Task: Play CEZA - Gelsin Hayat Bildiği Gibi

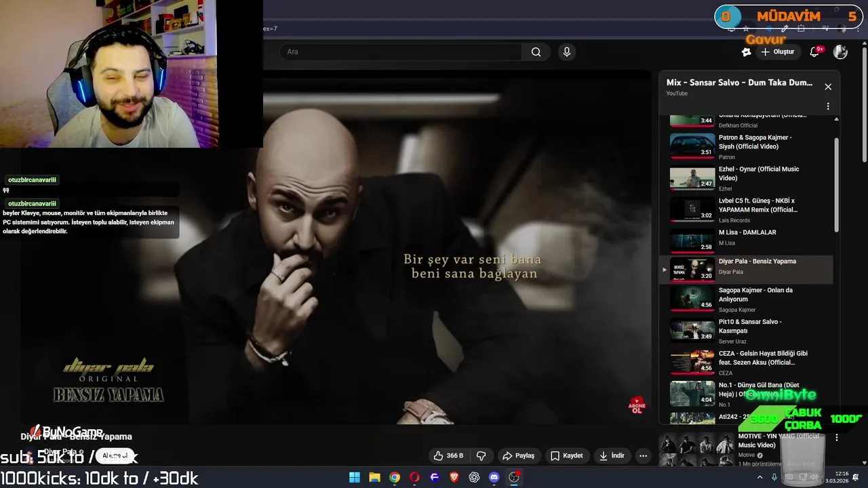Action: (746, 362)
